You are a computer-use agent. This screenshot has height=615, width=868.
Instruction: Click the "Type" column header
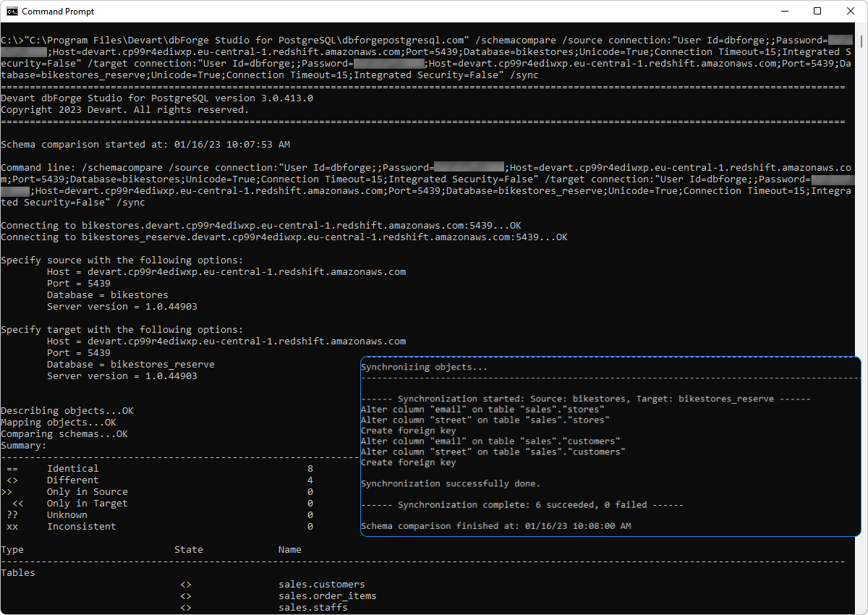point(12,550)
